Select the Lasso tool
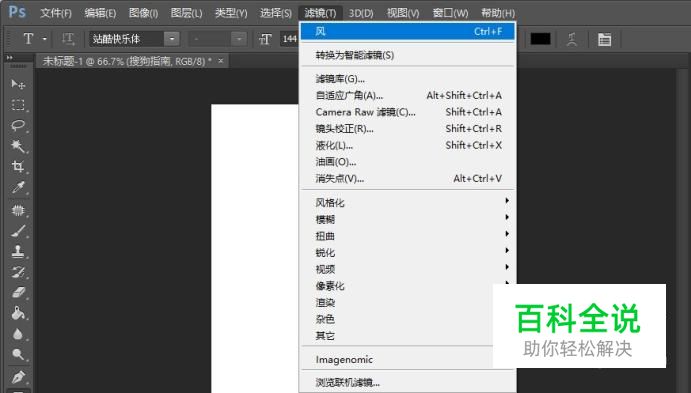 tap(18, 126)
